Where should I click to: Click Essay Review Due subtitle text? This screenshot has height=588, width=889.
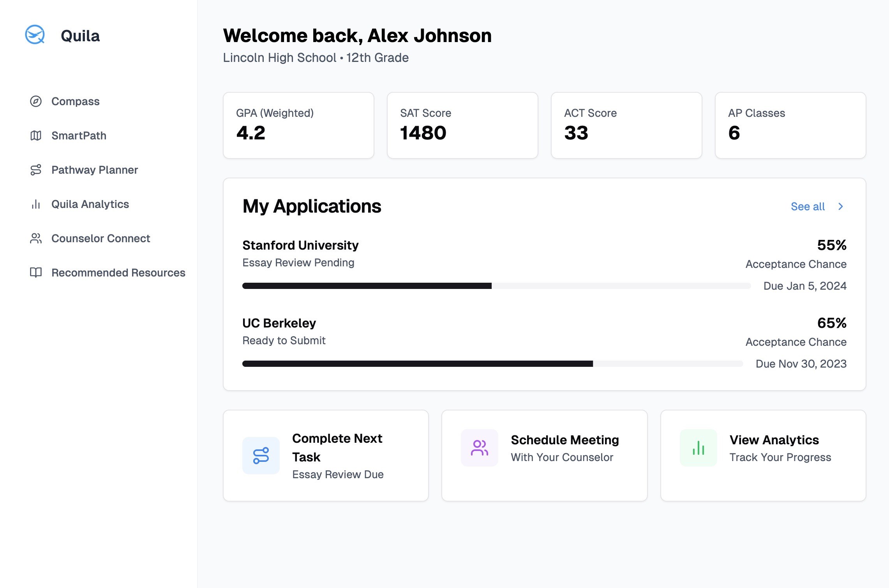[338, 474]
